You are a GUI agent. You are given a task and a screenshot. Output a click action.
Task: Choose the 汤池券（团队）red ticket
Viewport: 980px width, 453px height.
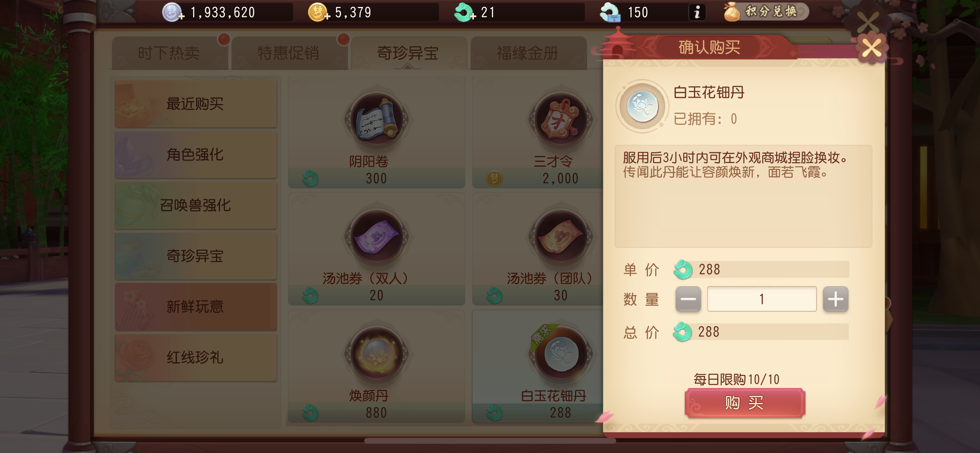(538, 250)
